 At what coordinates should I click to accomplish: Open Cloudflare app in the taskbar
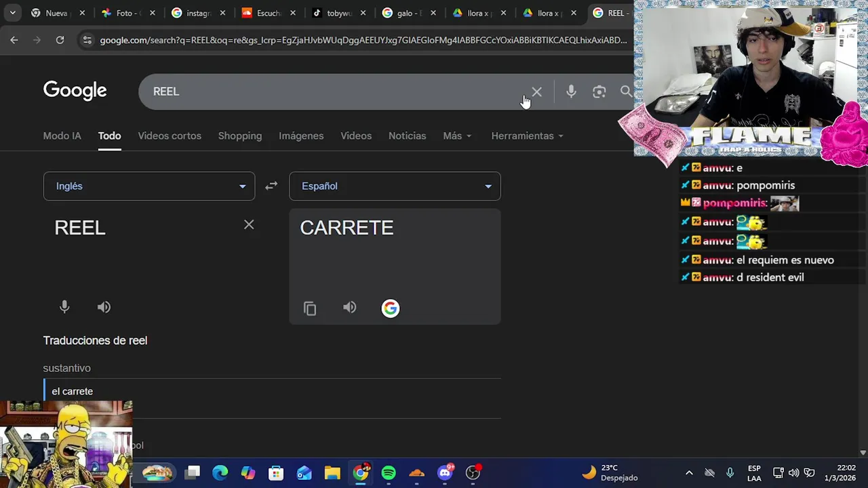[x=416, y=472]
